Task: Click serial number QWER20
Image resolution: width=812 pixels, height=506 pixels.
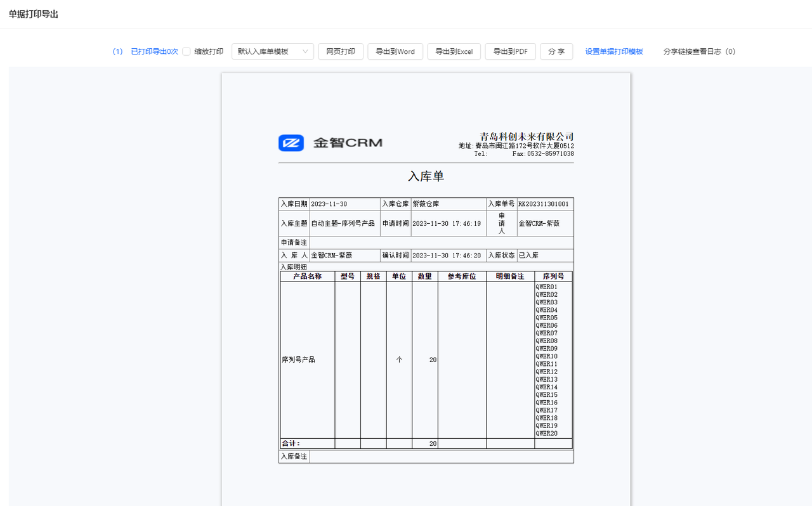Action: point(547,434)
